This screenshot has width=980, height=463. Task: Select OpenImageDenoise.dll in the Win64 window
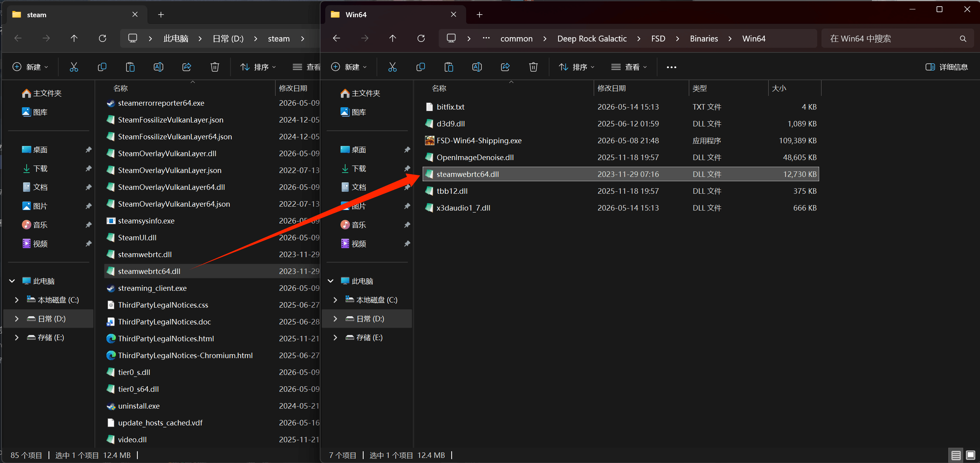[621, 157]
